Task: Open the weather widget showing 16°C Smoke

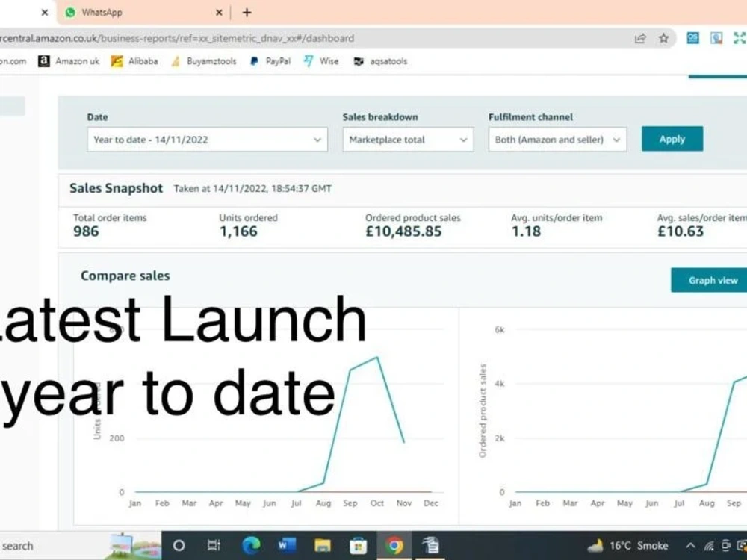Action: 627,546
